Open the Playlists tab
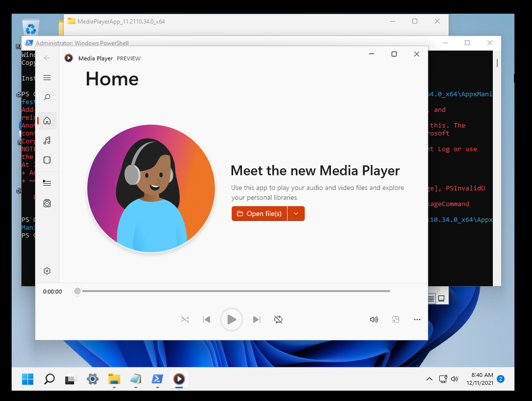Screen dimensions: 532x401 tap(47, 203)
